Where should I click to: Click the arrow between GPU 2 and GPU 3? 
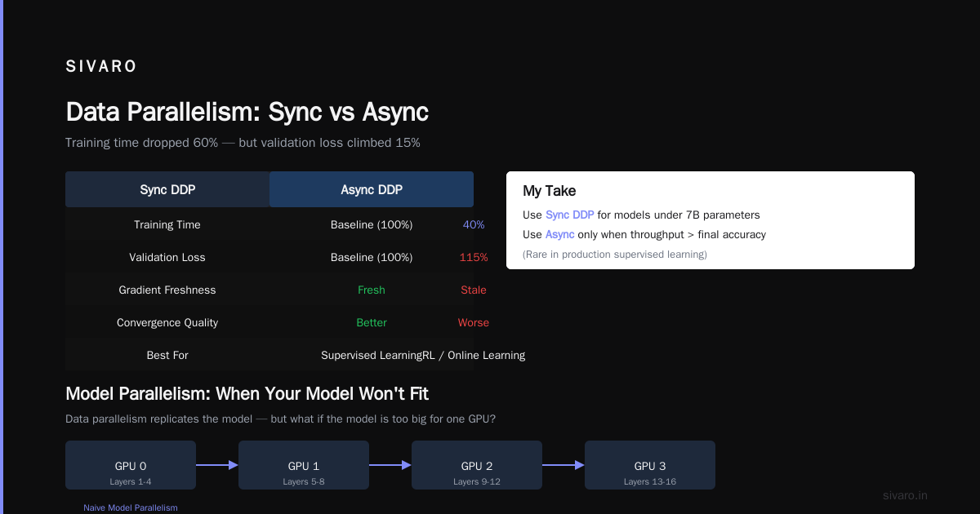563,465
